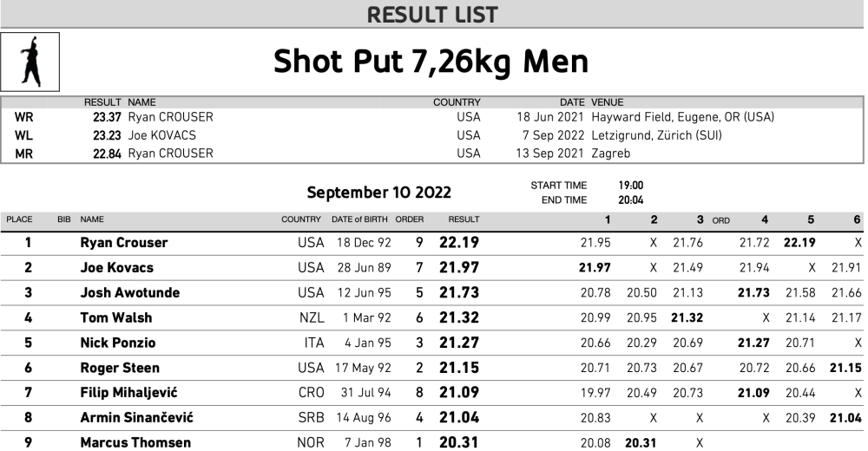Click on Nick Ponzio's name
868x451 pixels.
coord(117,343)
